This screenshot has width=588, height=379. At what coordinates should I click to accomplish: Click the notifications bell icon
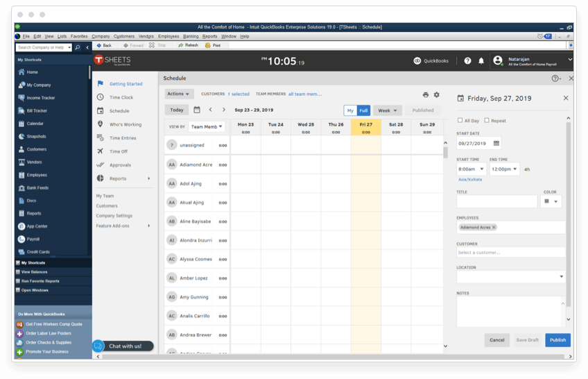[x=481, y=61]
